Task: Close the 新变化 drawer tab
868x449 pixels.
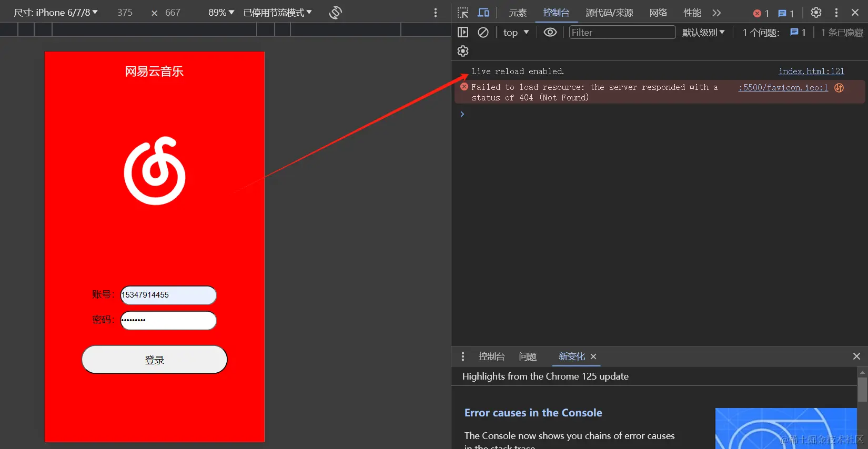Action: coord(593,356)
